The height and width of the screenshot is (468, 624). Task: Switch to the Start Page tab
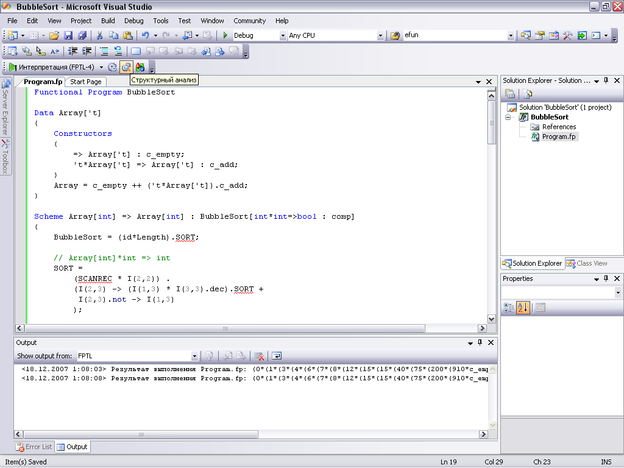pos(86,81)
